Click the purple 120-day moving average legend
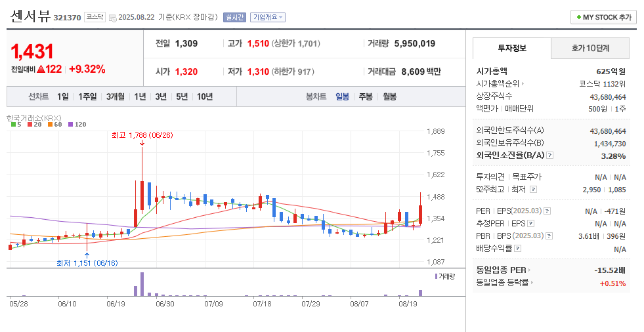The height and width of the screenshot is (332, 644). click(77, 125)
